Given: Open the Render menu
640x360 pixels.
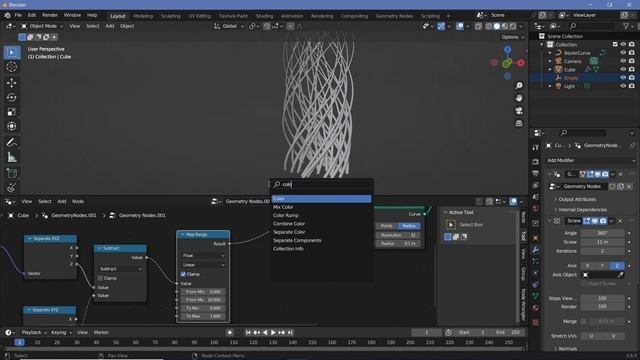Looking at the screenshot, I should pos(50,15).
